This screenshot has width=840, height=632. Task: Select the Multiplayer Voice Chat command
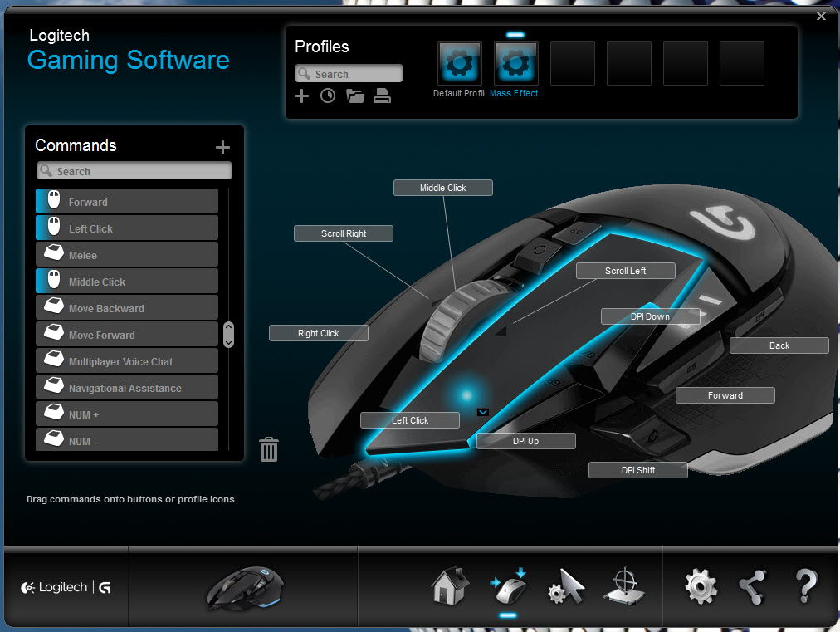click(127, 360)
